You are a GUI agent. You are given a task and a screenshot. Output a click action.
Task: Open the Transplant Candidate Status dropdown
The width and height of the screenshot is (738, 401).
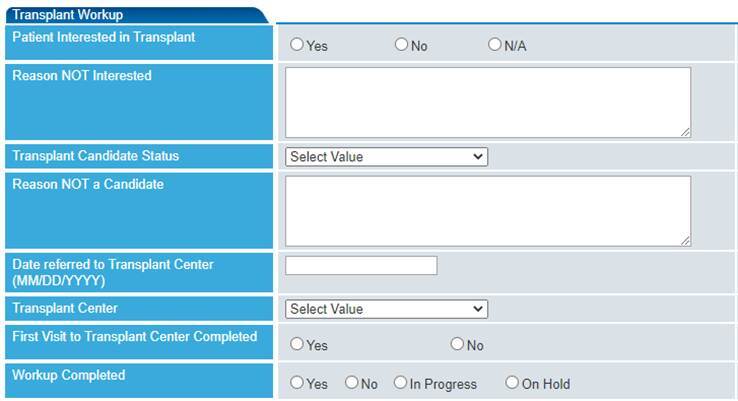point(386,157)
